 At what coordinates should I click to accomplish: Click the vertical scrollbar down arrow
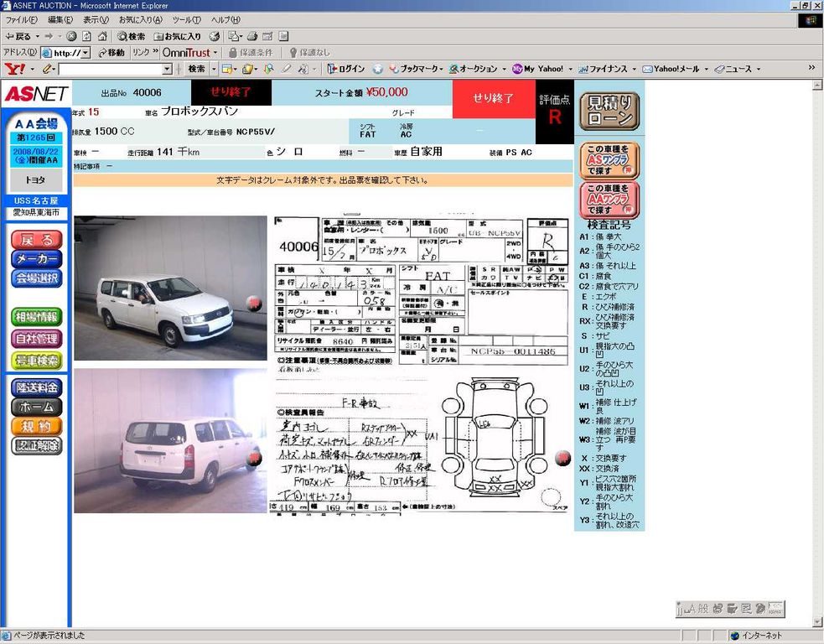[x=817, y=622]
